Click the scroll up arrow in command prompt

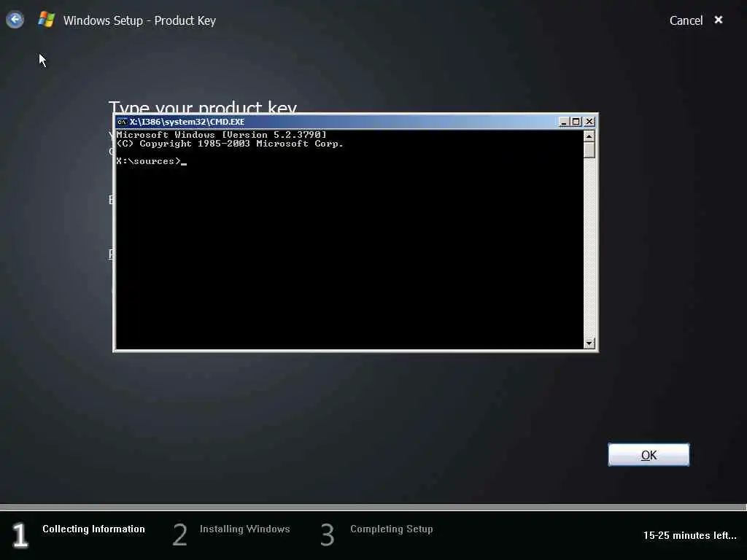pos(589,136)
